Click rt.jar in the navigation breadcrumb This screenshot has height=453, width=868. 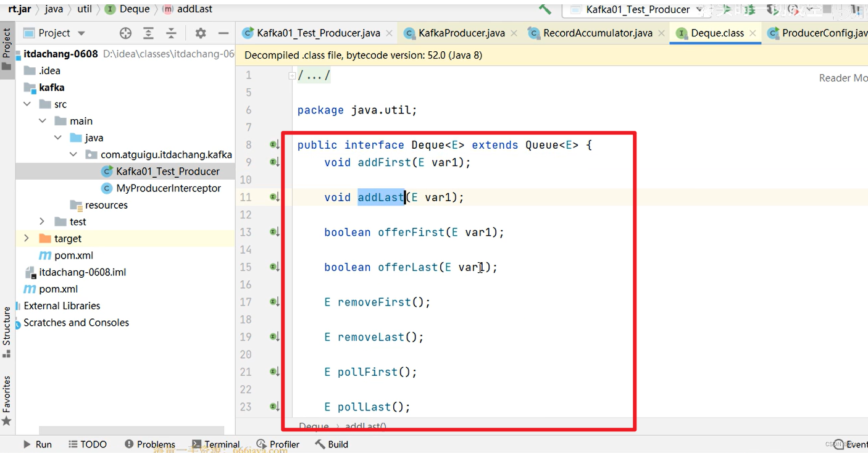[19, 9]
